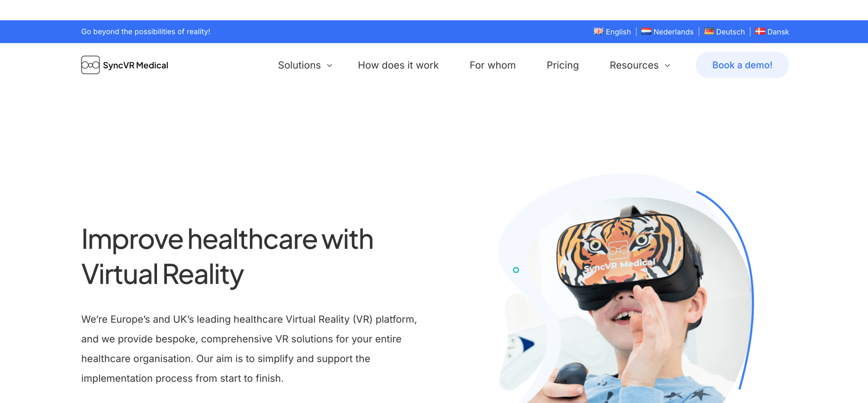Click the German flag icon
The image size is (868, 403).
[x=709, y=31]
